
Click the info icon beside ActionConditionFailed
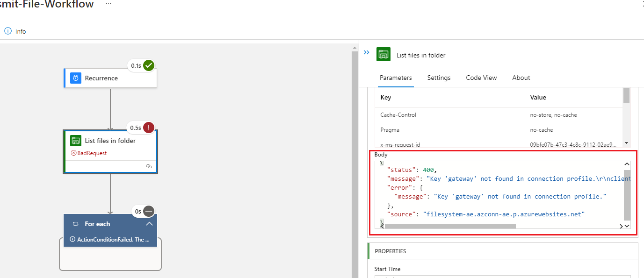(x=72, y=239)
